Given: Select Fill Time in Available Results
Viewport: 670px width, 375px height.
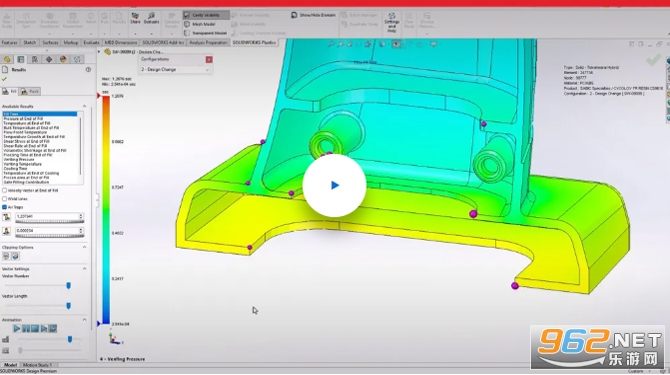Looking at the screenshot, I should [x=40, y=114].
